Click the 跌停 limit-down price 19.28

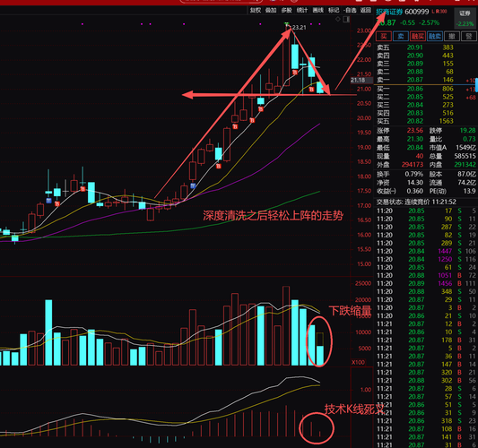point(467,131)
